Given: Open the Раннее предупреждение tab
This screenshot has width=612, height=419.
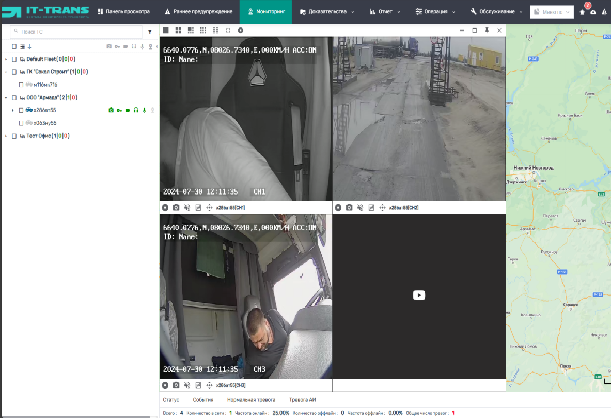Looking at the screenshot, I should 198,12.
